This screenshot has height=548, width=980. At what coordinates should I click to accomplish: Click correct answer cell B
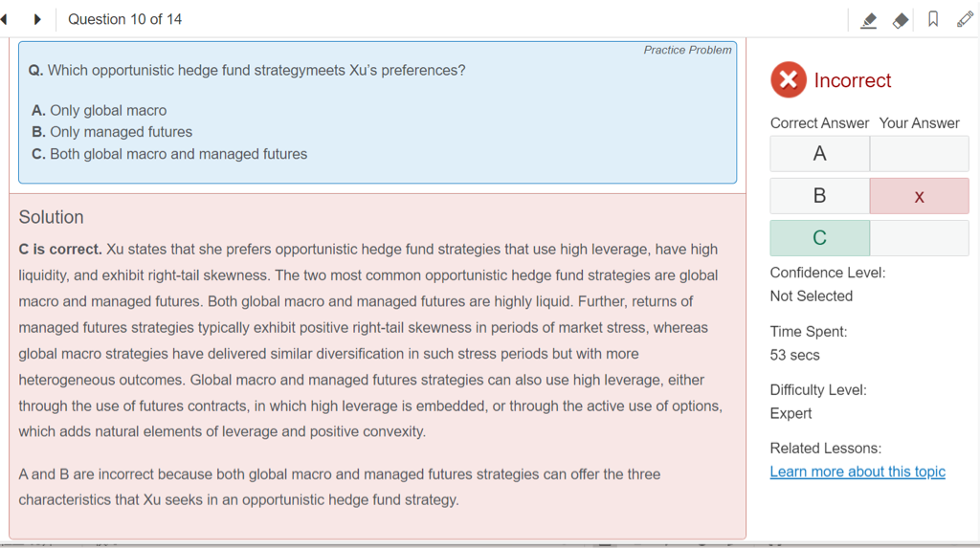point(819,196)
